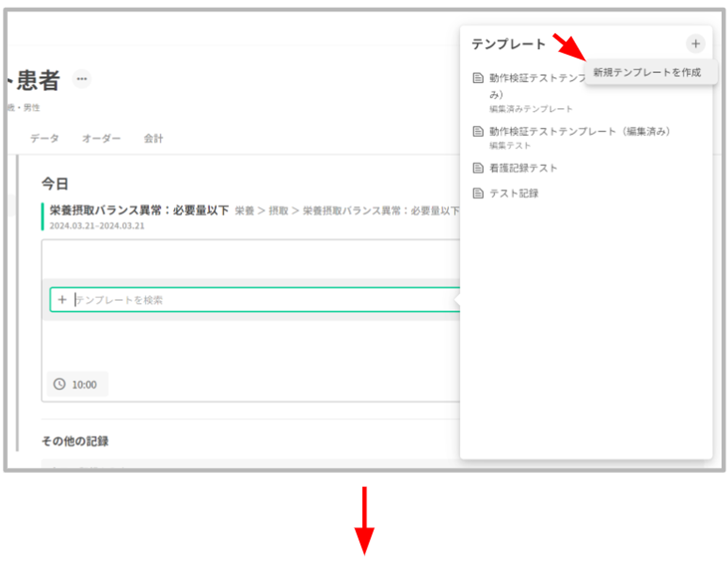
Task: Open the 会計 tab
Action: [153, 138]
